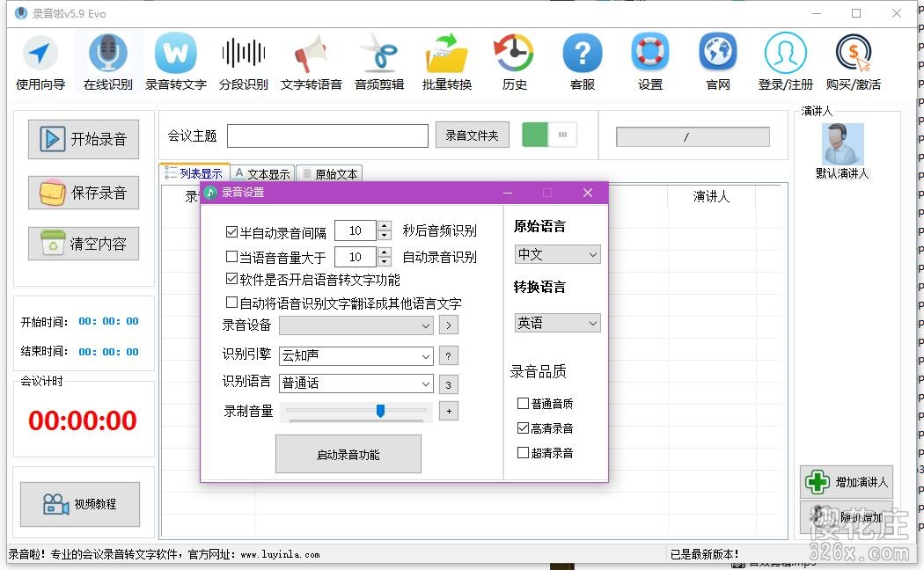Viewport: 924px width, 570px height.
Task: Open 购买/激活 purchase page
Action: (854, 62)
